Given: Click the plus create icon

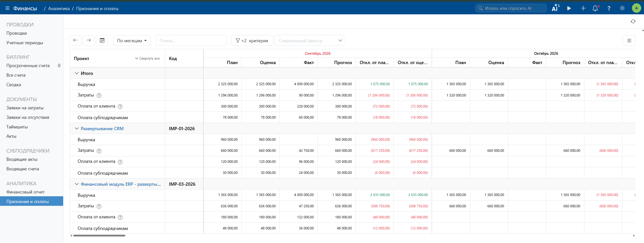Looking at the screenshot, I should pos(583,8).
